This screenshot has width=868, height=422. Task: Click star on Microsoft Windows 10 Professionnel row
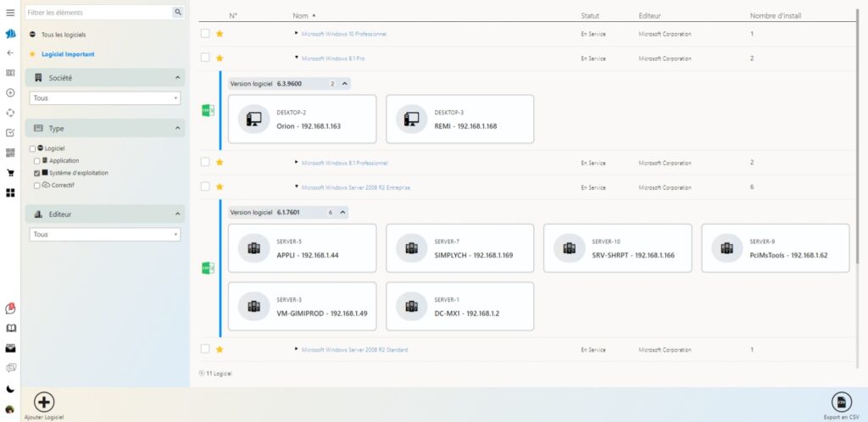[220, 34]
